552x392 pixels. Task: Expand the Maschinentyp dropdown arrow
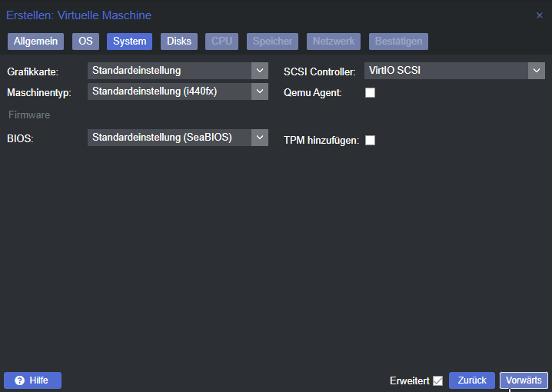(x=260, y=91)
